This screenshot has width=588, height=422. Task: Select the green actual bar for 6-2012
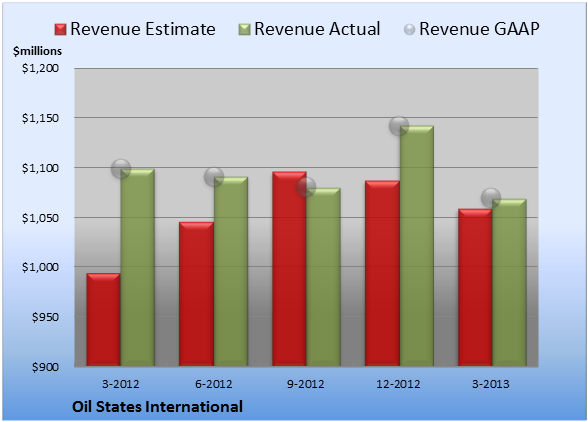coord(231,271)
